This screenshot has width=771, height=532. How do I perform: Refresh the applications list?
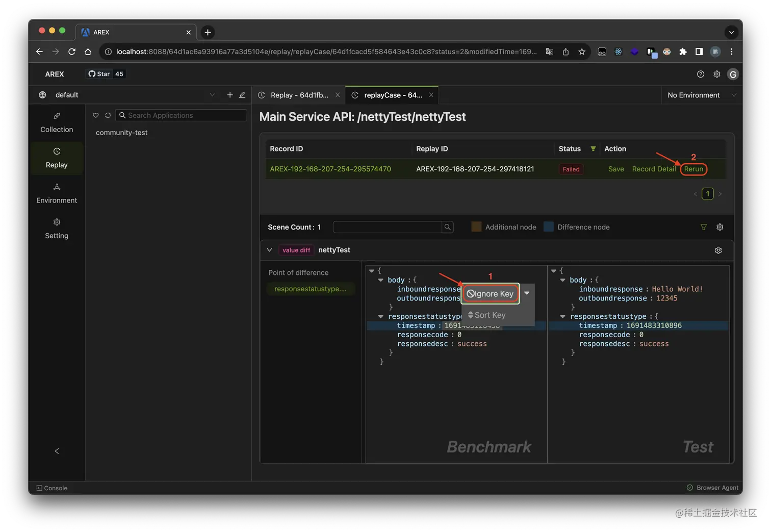point(108,115)
